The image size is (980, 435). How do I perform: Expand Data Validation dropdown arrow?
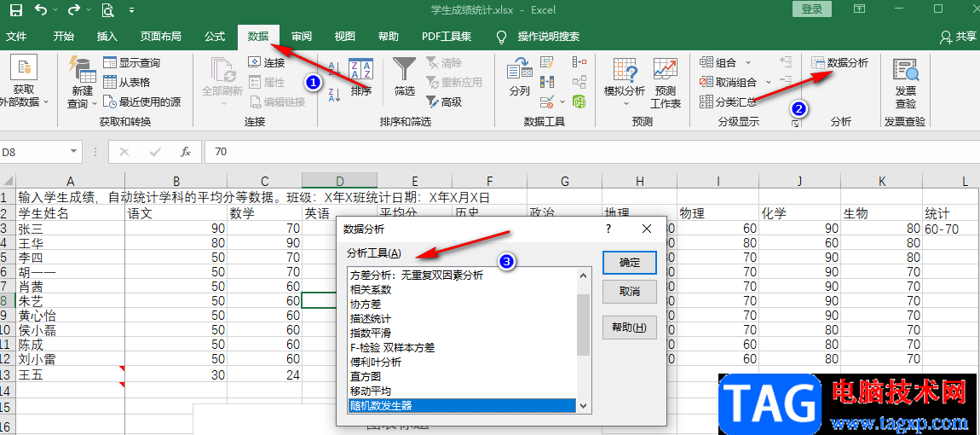tap(562, 101)
